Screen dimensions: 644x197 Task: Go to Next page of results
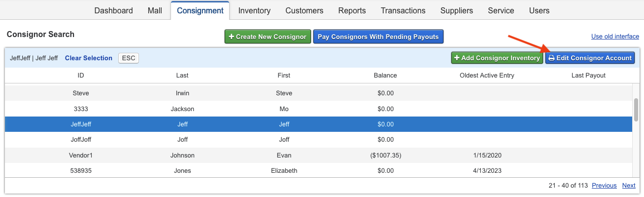tap(629, 186)
